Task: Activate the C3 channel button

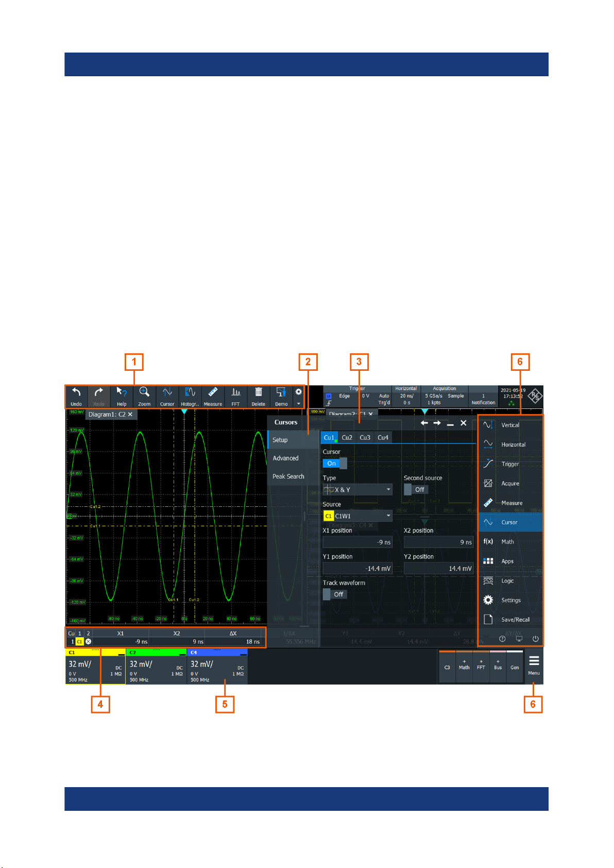Action: (x=447, y=667)
